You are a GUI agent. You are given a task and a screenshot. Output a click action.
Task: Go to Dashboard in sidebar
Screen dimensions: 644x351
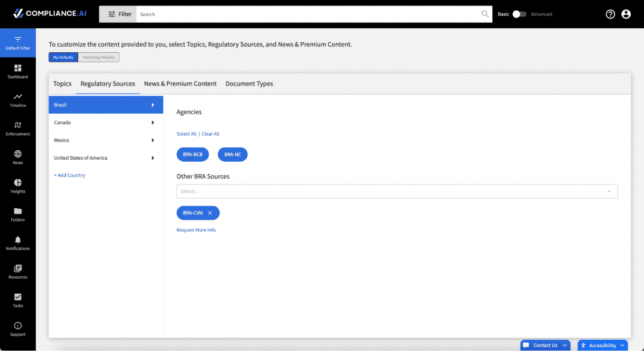click(18, 72)
